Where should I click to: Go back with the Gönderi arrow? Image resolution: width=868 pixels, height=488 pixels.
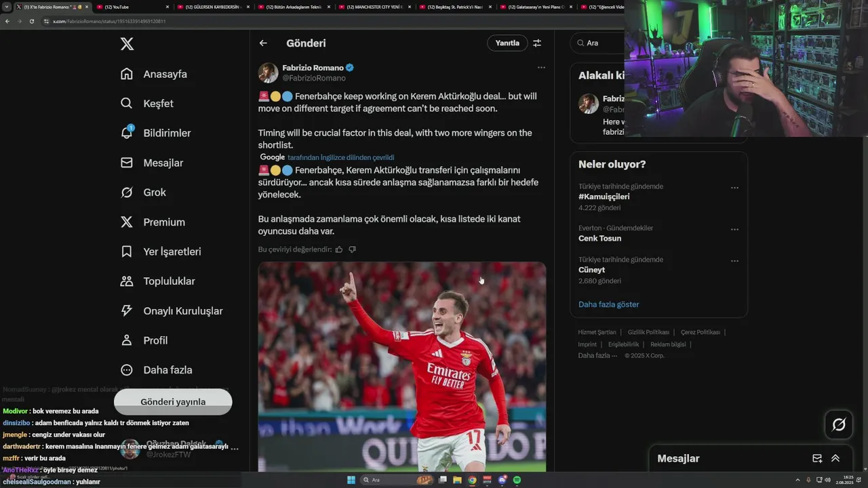click(x=263, y=43)
